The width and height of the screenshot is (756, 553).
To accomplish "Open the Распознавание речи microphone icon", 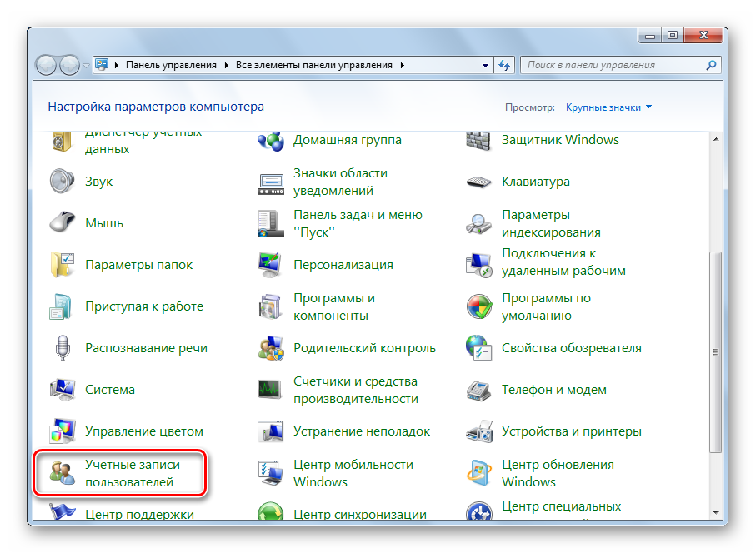I will pyautogui.click(x=63, y=348).
